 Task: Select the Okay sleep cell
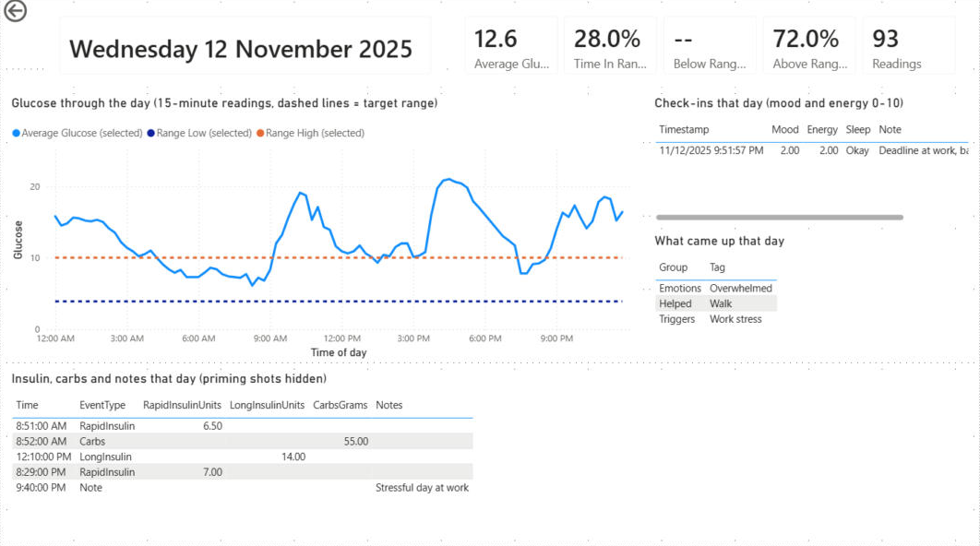tap(857, 150)
